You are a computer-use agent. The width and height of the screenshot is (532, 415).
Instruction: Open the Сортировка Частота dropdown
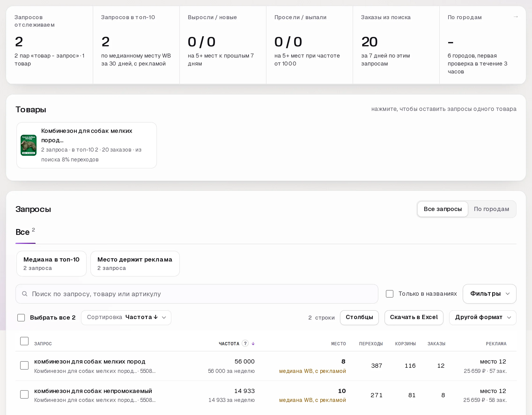point(126,317)
